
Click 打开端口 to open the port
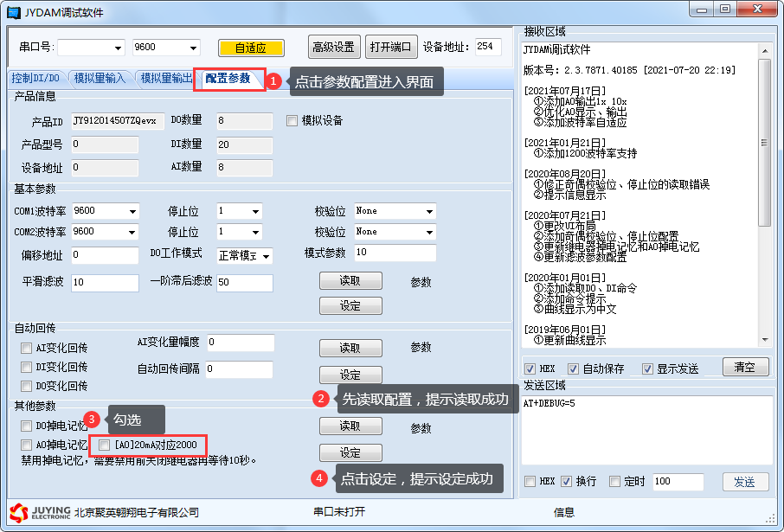pos(392,47)
